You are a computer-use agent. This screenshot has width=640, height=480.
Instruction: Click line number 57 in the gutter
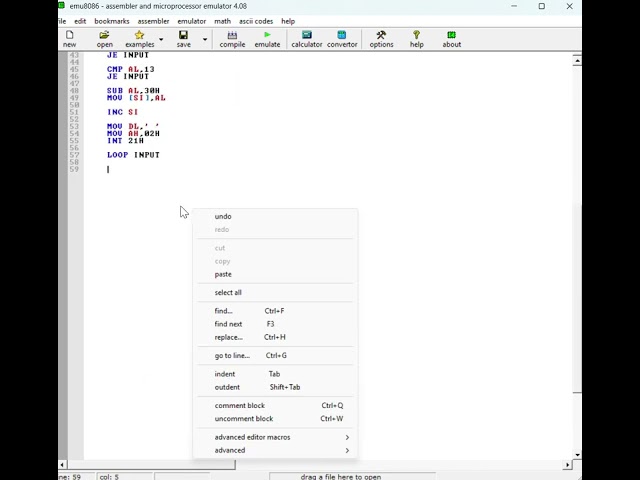pyautogui.click(x=74, y=155)
